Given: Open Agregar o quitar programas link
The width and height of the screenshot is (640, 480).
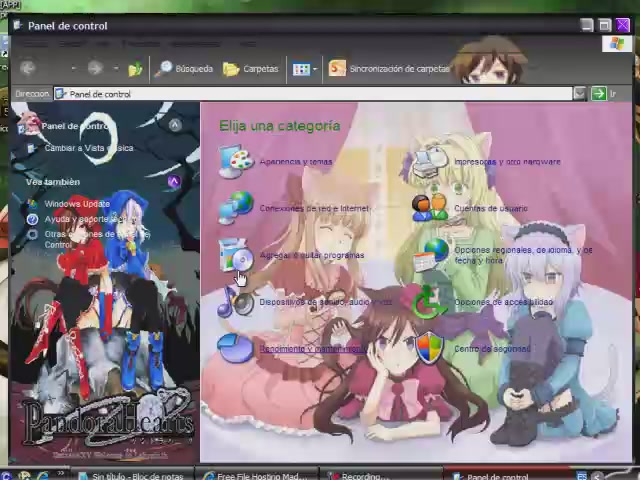Looking at the screenshot, I should tap(312, 255).
